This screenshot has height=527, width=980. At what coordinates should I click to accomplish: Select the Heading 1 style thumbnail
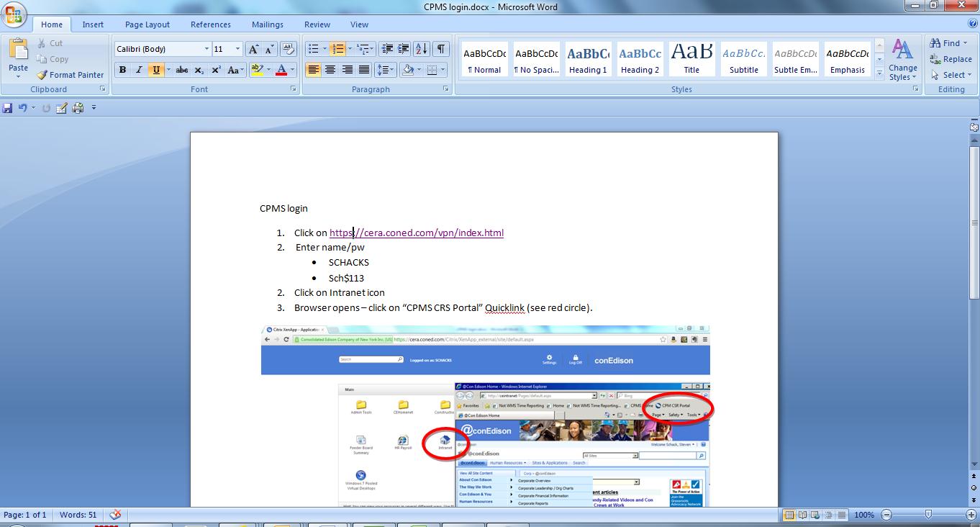588,59
